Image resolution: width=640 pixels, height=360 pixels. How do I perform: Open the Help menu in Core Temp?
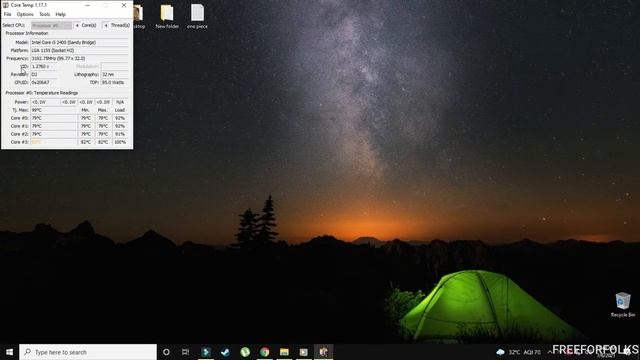click(x=60, y=14)
